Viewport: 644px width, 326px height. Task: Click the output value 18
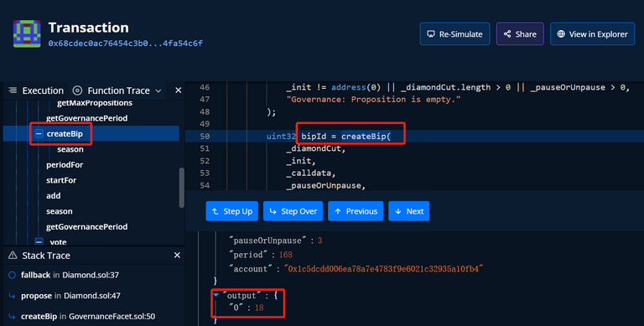(259, 308)
